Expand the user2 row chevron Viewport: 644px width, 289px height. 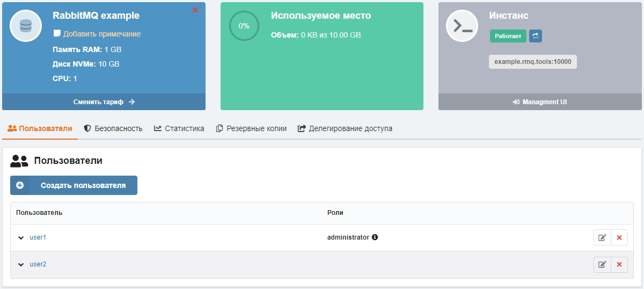click(21, 264)
